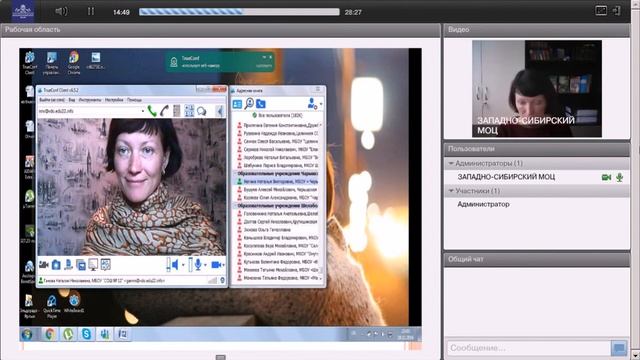Open the microphone device dropdown arrow
The image size is (640, 360).
click(x=205, y=265)
